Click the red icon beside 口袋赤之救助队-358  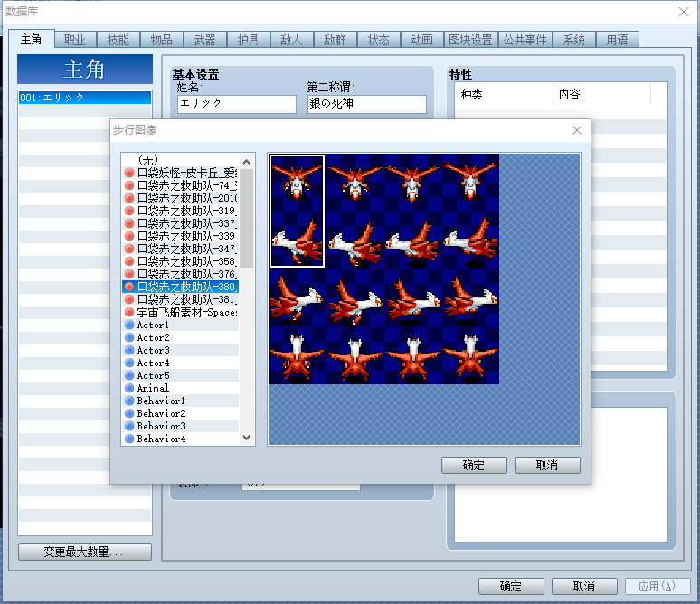(129, 261)
